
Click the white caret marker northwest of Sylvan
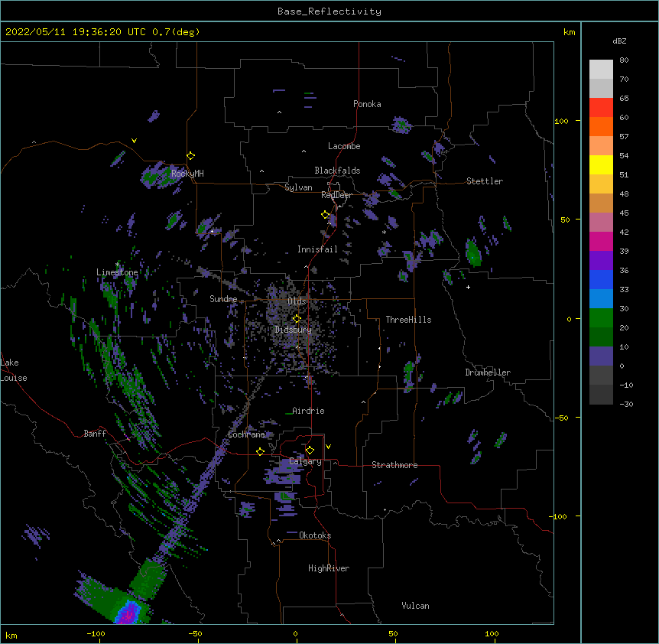tap(261, 171)
